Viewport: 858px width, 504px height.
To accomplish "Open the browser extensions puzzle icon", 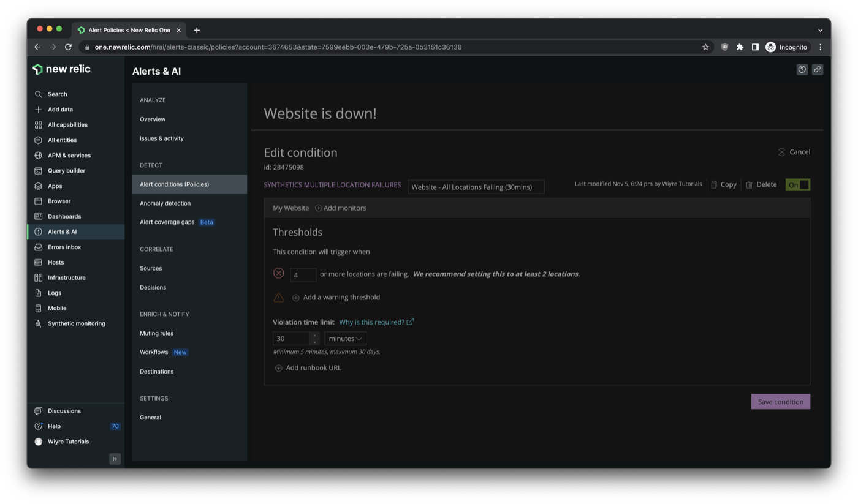I will pos(740,47).
